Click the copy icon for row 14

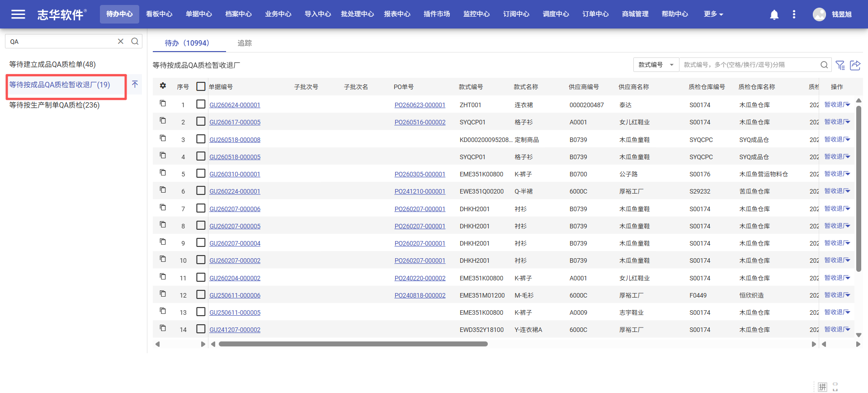point(163,328)
